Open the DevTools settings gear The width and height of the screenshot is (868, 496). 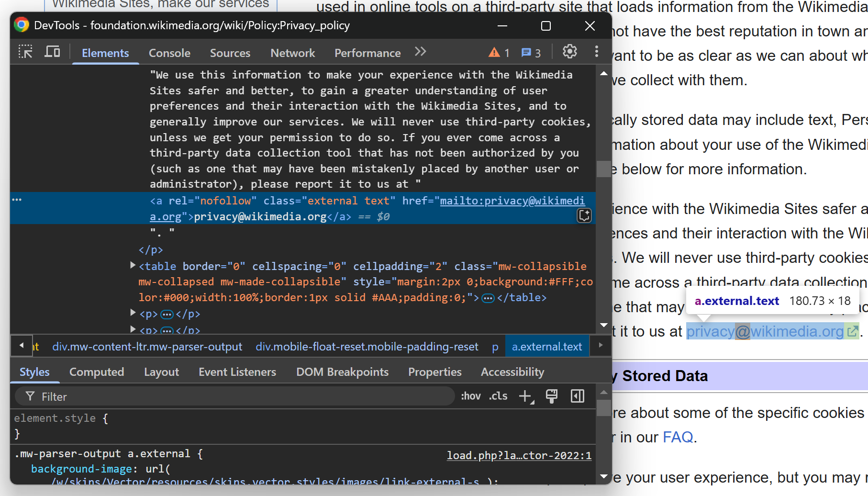coord(569,51)
